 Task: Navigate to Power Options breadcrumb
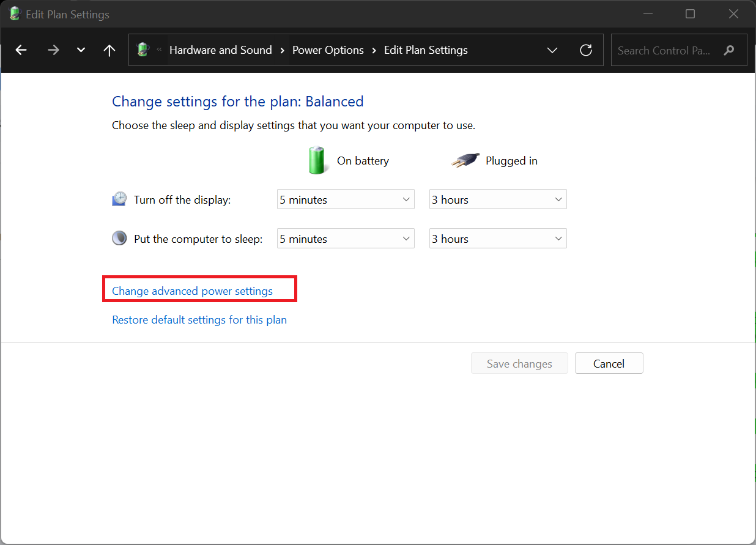point(328,50)
